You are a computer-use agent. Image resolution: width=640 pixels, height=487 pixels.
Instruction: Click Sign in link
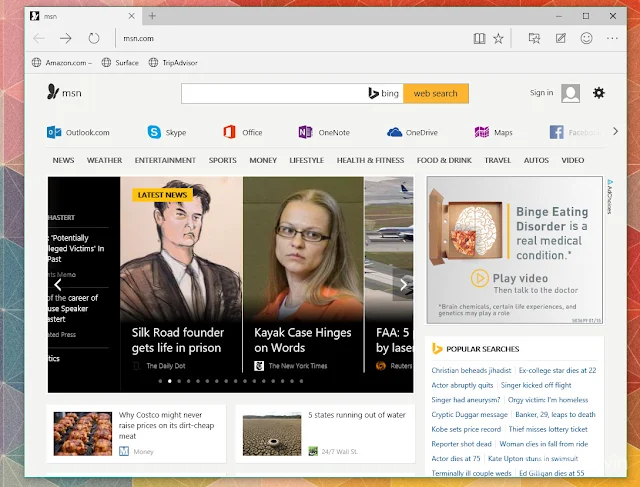coord(541,93)
